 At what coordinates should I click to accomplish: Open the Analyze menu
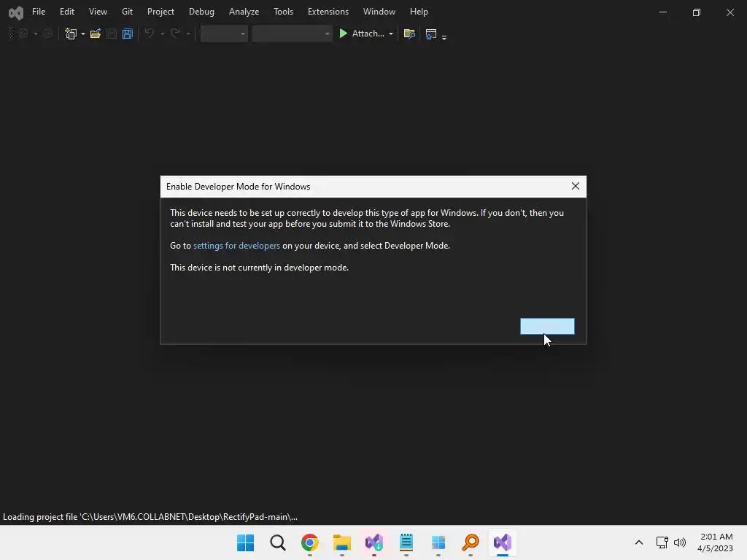pyautogui.click(x=244, y=12)
